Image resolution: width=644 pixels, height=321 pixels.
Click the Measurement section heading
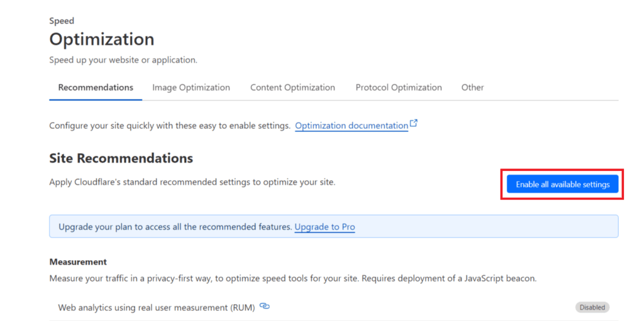point(78,262)
